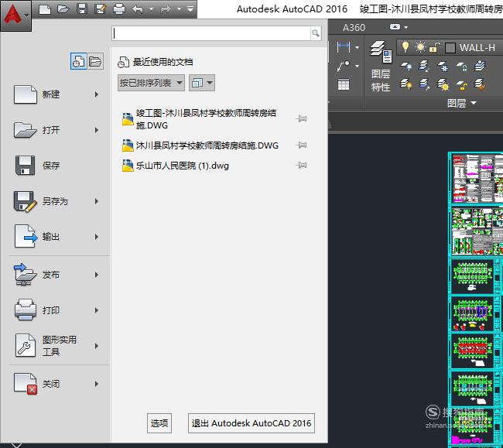Click the leader annotation tool icon
The width and height of the screenshot is (503, 448).
344,66
